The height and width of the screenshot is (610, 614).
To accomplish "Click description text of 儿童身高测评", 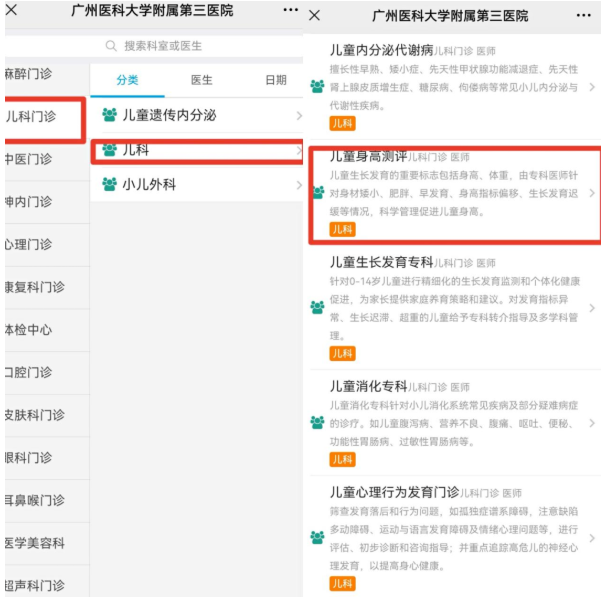I will point(454,193).
